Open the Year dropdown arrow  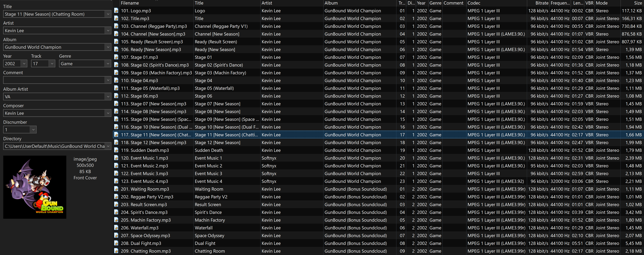pos(24,64)
